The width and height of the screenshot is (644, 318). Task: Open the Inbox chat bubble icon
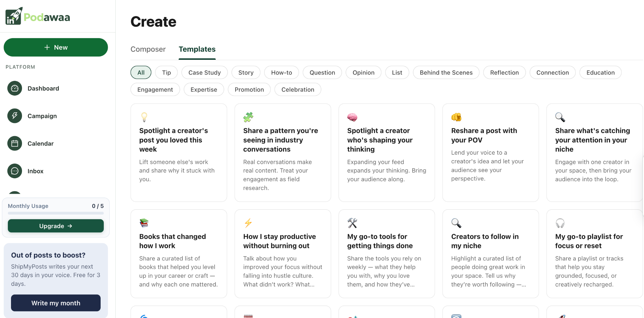(x=15, y=171)
